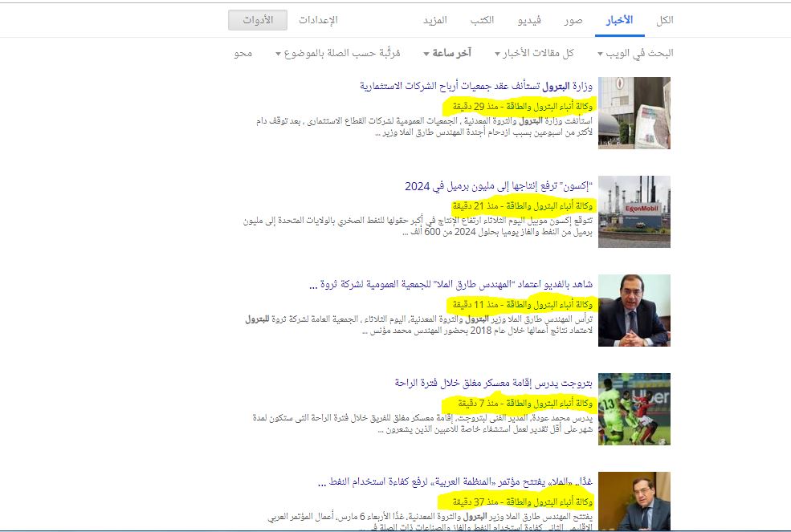Screen dimensions: 791x532
Task: Open the headline about وزارة البترول resuming company assemblies
Action: pos(475,85)
